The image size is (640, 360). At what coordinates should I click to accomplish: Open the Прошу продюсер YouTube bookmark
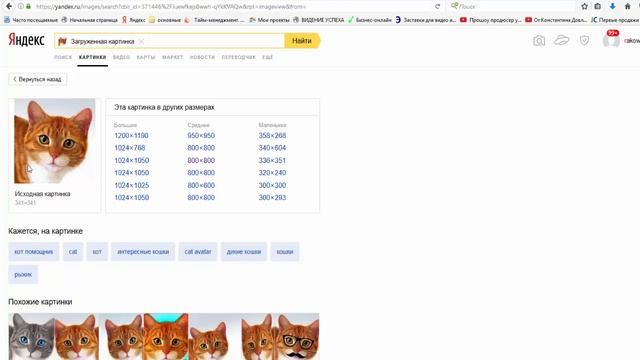pyautogui.click(x=491, y=20)
